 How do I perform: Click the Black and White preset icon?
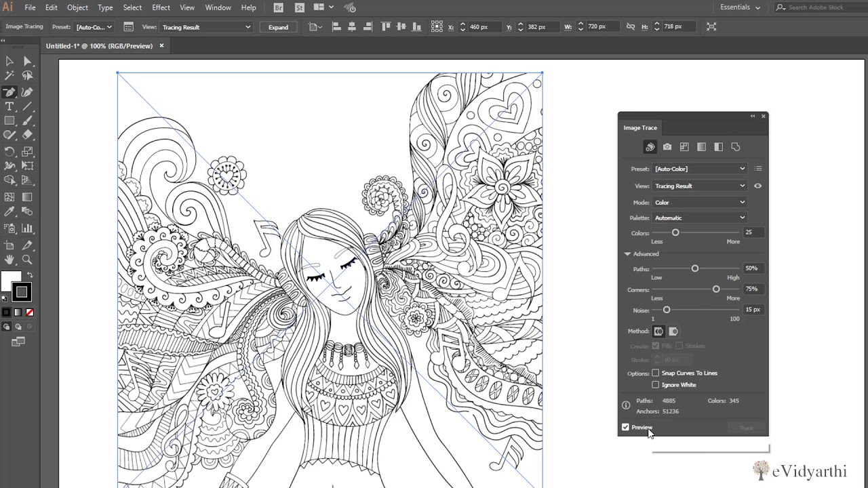tap(718, 147)
